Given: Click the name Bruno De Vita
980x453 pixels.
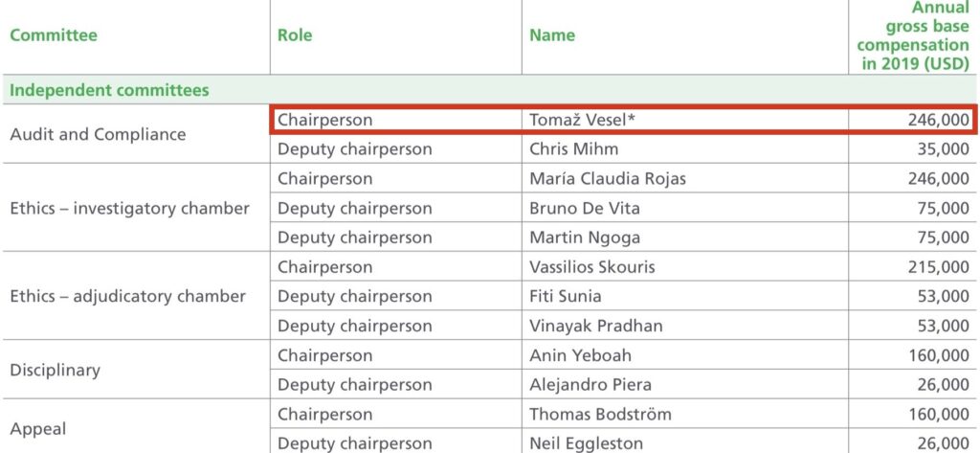Looking at the screenshot, I should 585,209.
